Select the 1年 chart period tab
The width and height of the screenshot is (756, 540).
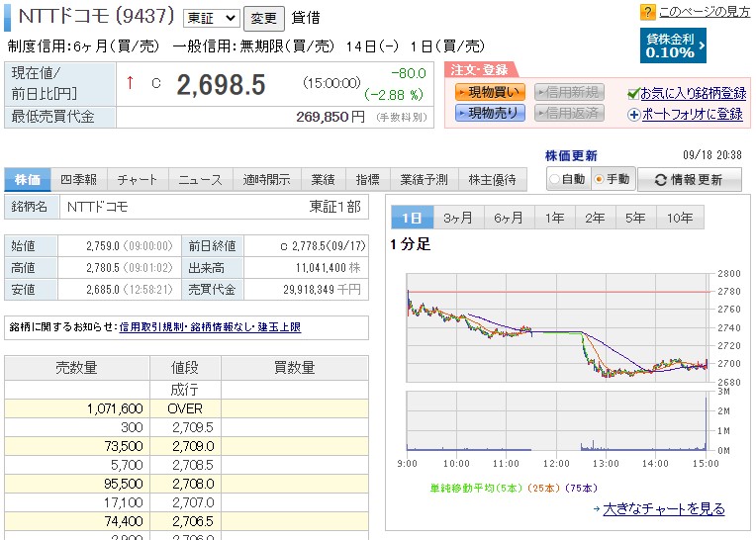555,218
